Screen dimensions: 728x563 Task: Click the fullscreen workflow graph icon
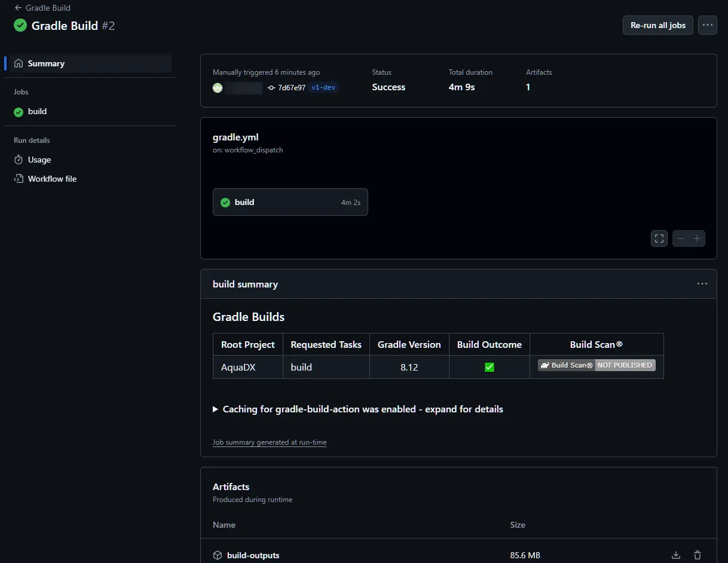click(659, 238)
